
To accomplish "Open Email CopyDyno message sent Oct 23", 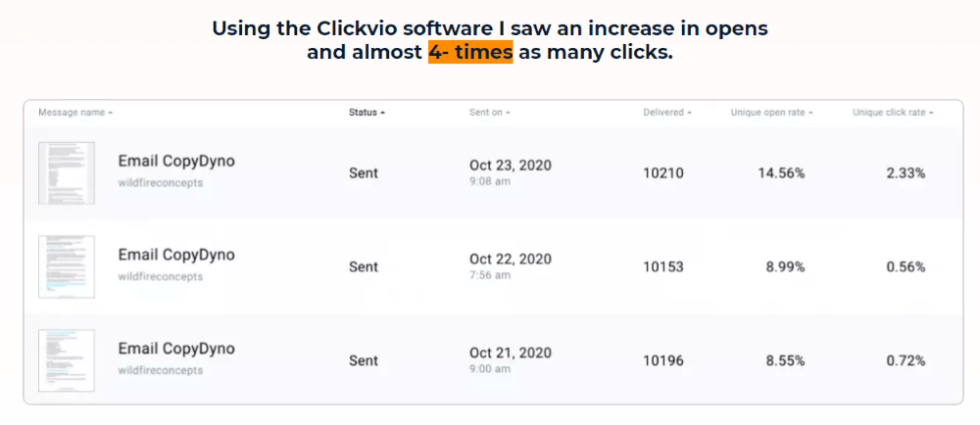I will (176, 161).
